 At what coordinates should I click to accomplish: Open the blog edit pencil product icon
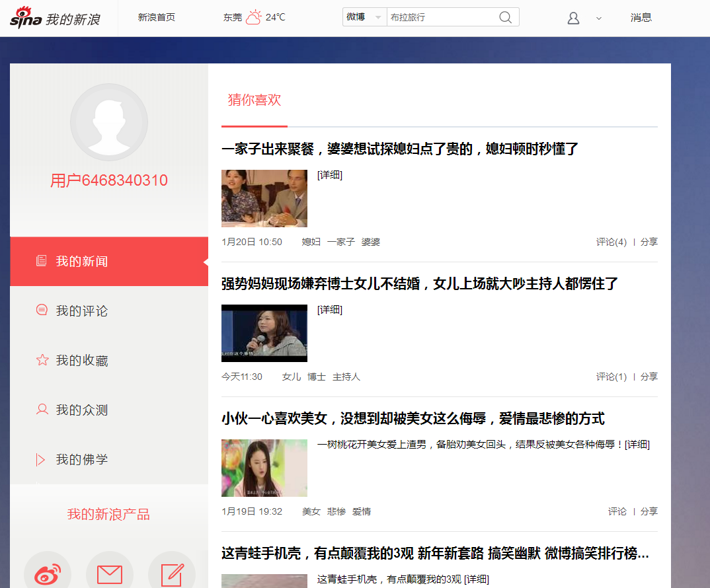tap(172, 574)
